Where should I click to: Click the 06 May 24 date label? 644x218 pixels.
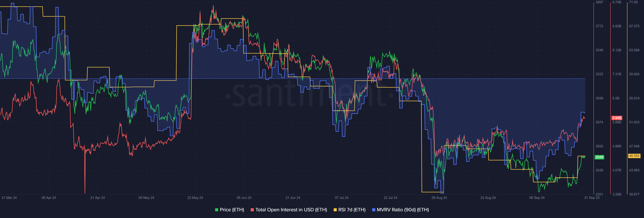pyautogui.click(x=146, y=198)
